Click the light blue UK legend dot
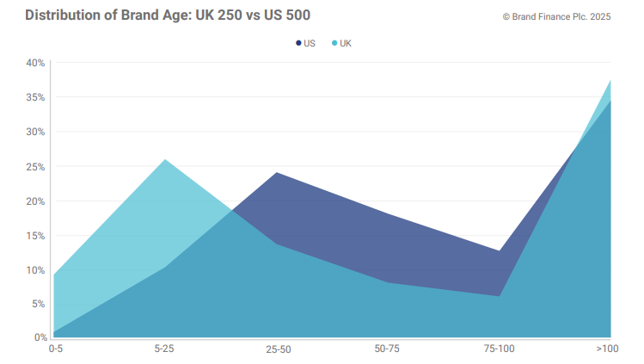644x364 pixels. point(334,43)
